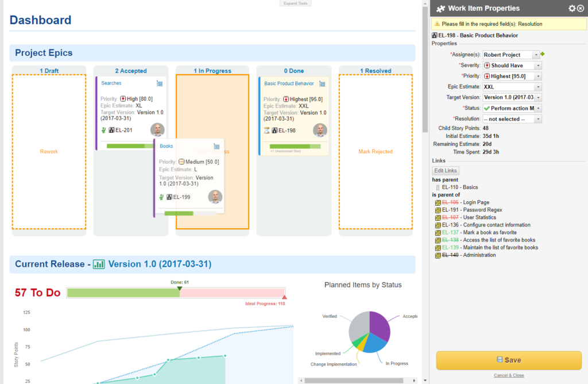Click the assignee avatar on the EL-198 card
Viewport: 588px width, 384px height.
tap(320, 130)
